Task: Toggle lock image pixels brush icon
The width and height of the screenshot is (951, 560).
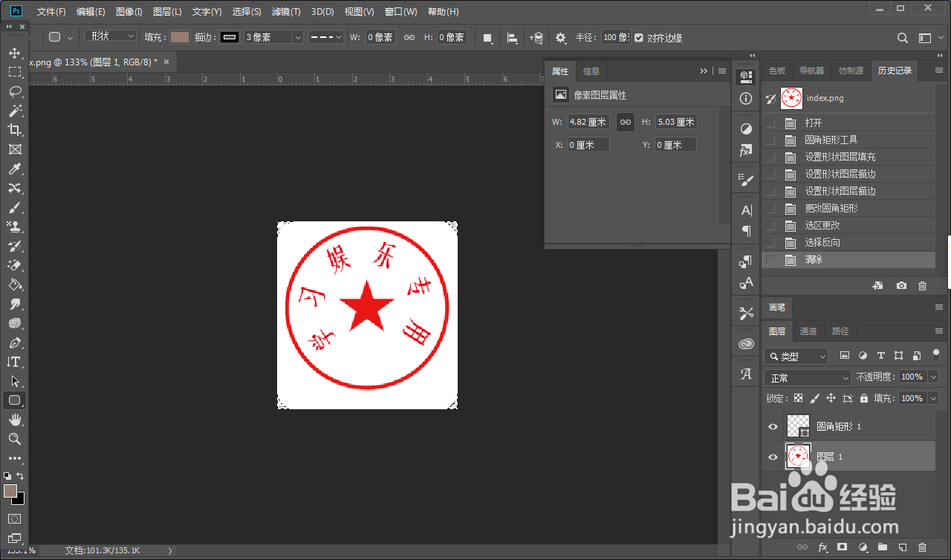Action: (814, 398)
